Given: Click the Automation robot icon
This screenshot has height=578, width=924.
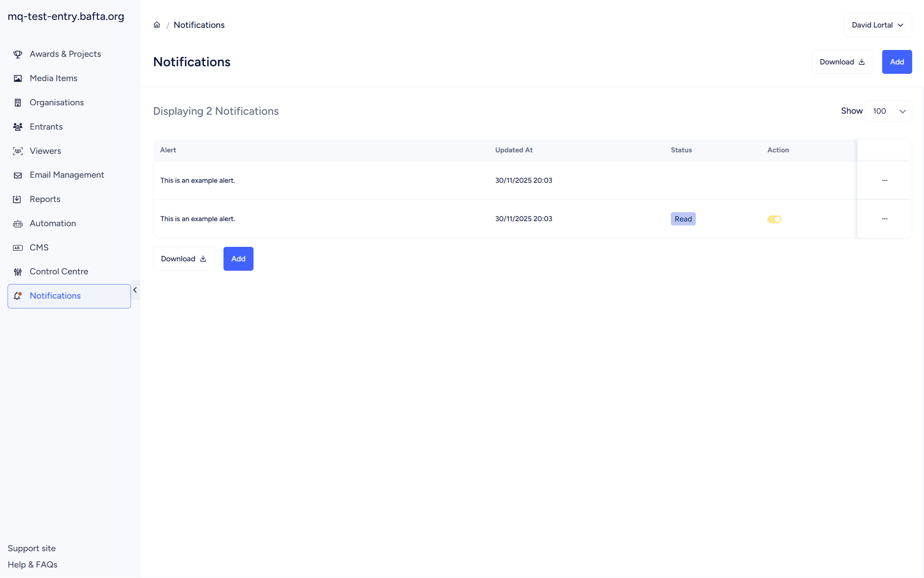Looking at the screenshot, I should click(x=18, y=224).
